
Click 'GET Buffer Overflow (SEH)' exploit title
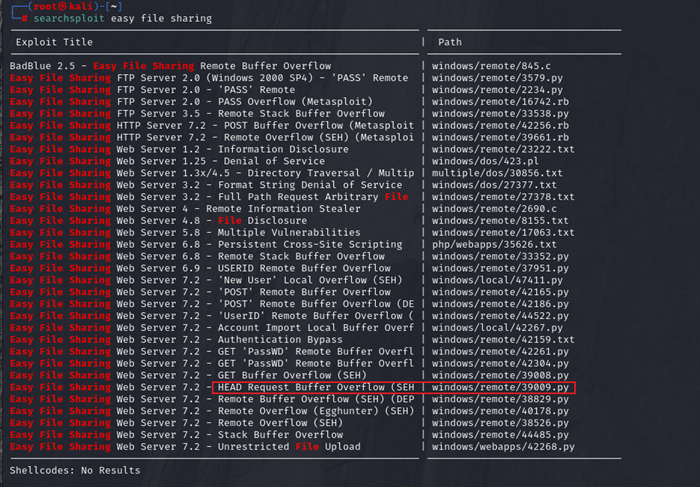click(292, 375)
